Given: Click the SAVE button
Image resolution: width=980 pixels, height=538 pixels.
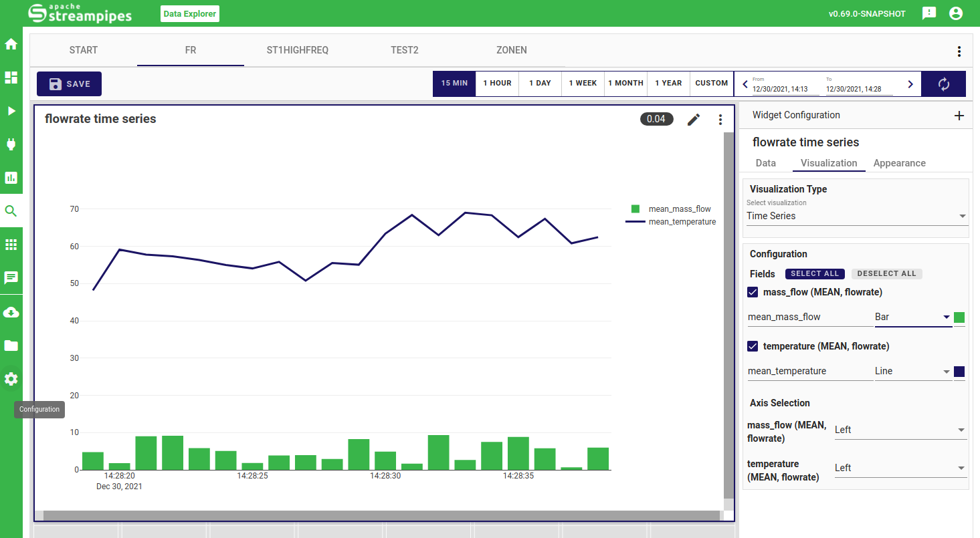Looking at the screenshot, I should pyautogui.click(x=70, y=84).
